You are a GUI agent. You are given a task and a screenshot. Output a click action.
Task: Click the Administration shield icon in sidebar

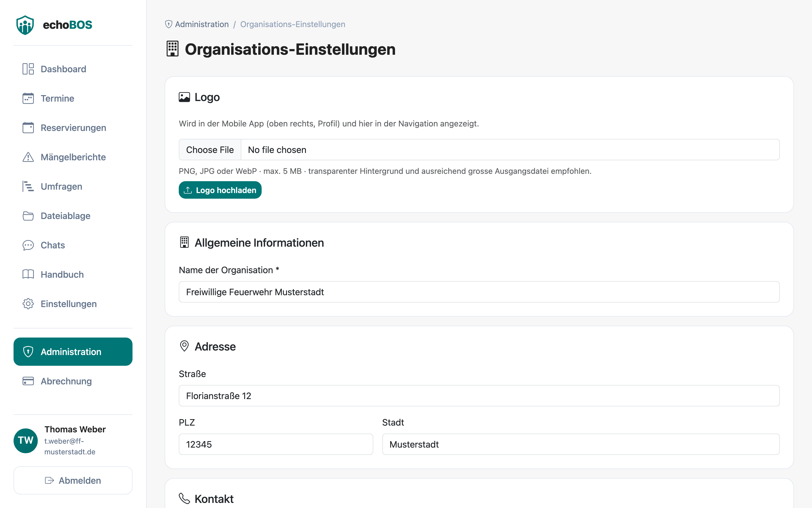tap(28, 352)
